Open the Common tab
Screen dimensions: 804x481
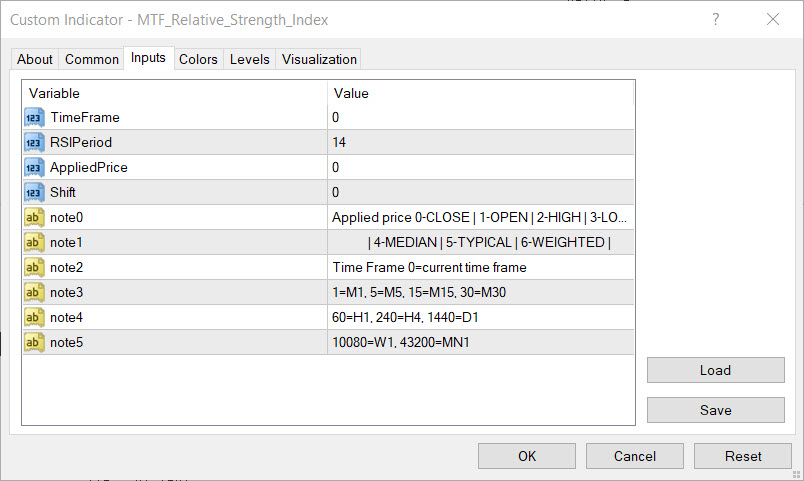tap(92, 60)
